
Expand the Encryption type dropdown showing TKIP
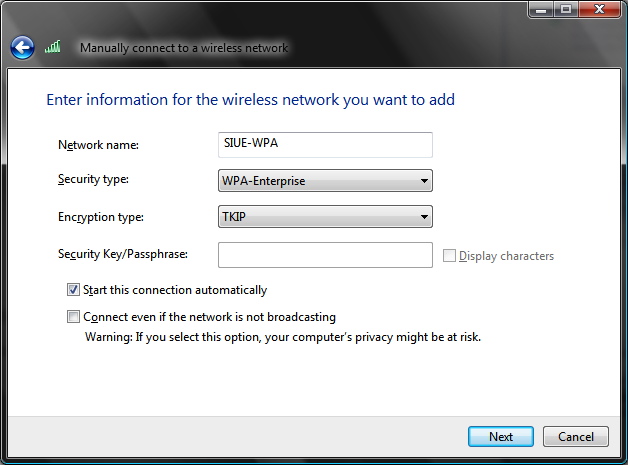pyautogui.click(x=325, y=216)
